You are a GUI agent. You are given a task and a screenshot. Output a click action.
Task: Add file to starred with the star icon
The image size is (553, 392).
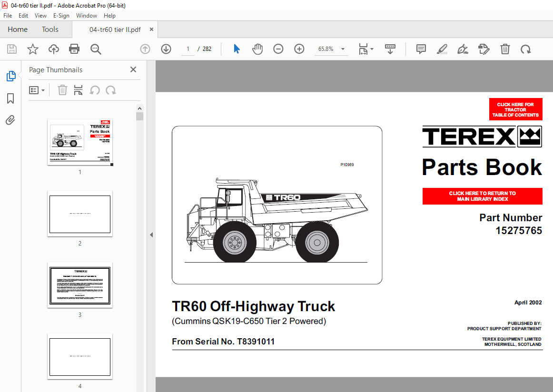tap(33, 49)
